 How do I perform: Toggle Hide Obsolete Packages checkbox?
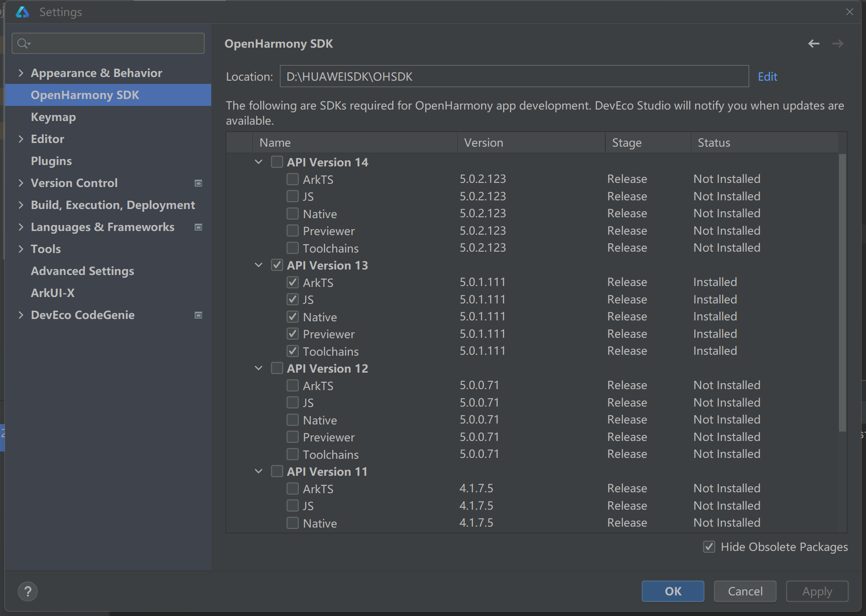(x=709, y=547)
